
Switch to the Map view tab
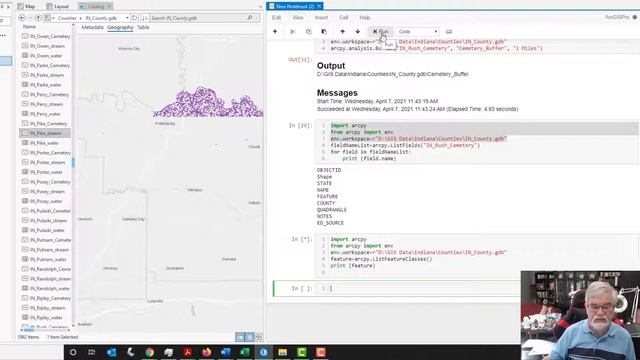27,7
